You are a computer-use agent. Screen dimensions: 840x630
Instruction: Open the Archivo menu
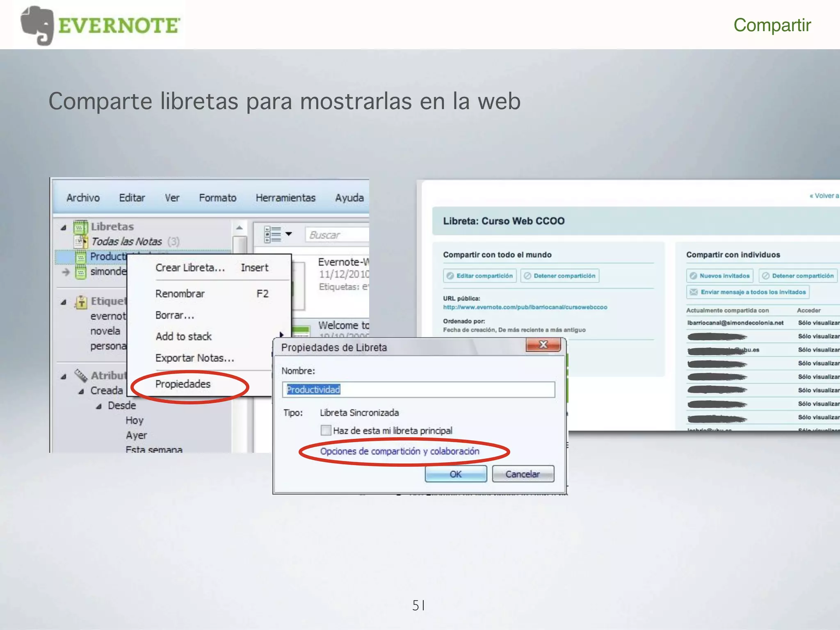pos(83,198)
